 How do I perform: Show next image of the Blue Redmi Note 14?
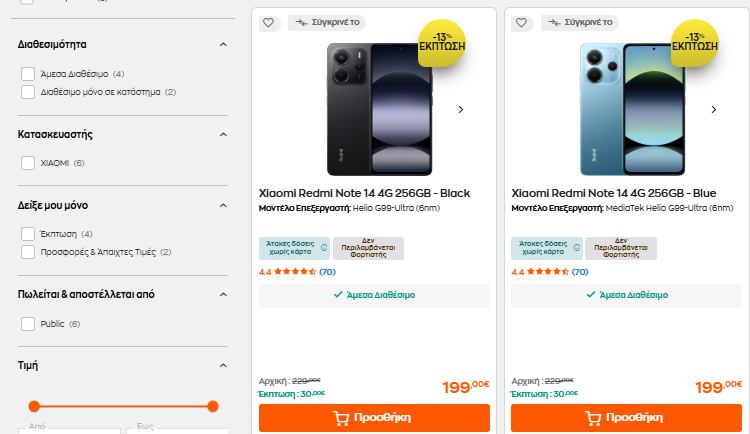[713, 109]
